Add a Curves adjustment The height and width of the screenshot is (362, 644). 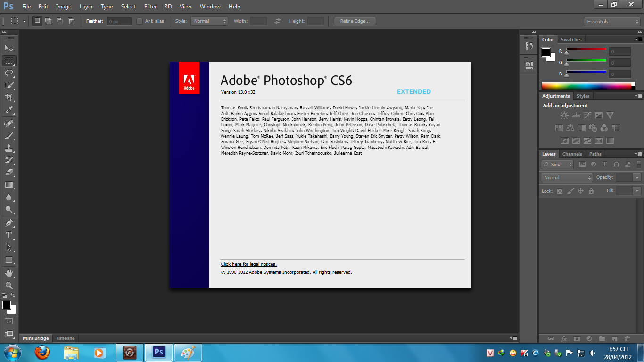click(x=587, y=115)
